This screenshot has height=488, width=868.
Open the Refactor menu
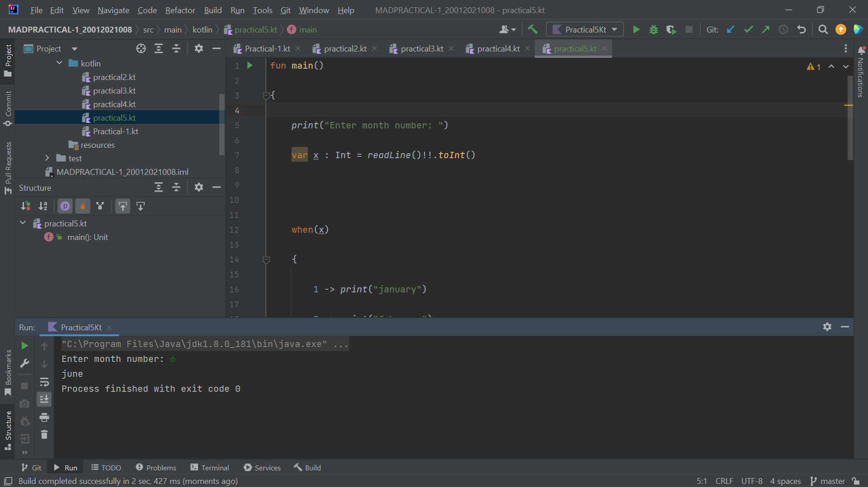point(180,10)
